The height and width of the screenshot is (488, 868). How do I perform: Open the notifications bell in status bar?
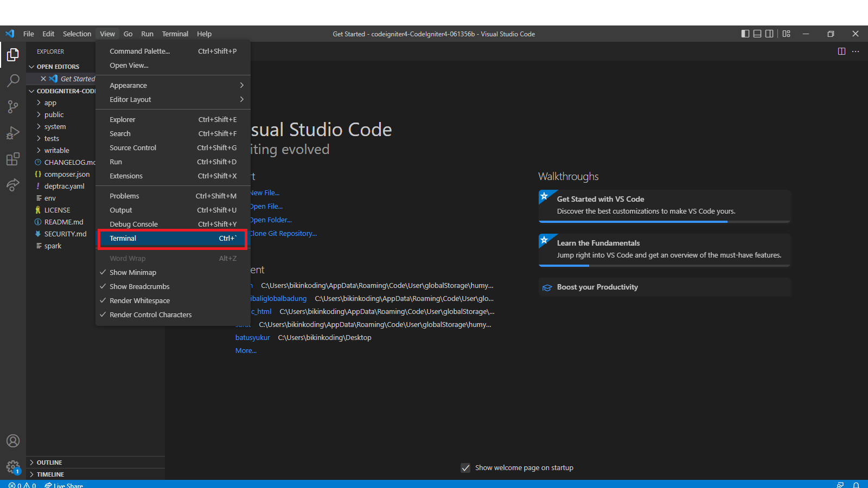coord(856,485)
